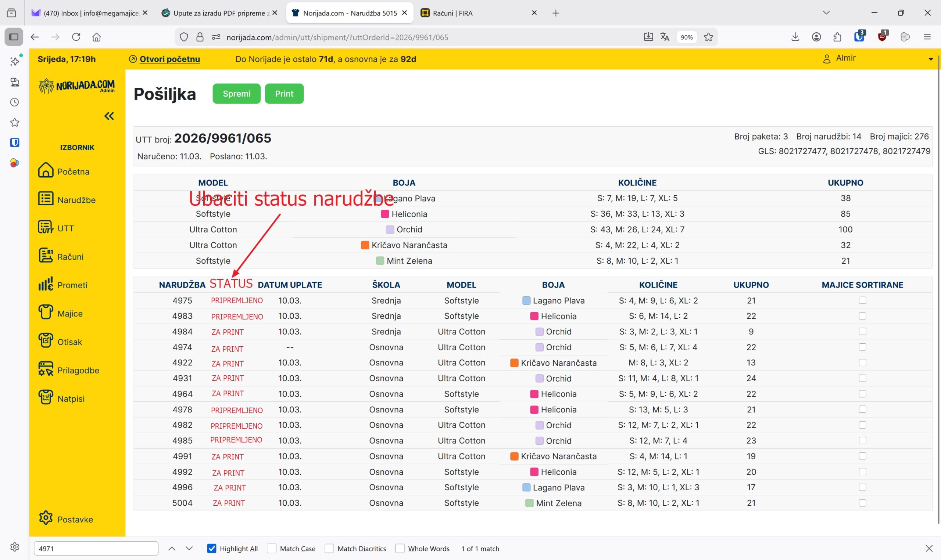Click the find-in-page search field
Image resolution: width=941 pixels, height=560 pixels.
click(96, 548)
